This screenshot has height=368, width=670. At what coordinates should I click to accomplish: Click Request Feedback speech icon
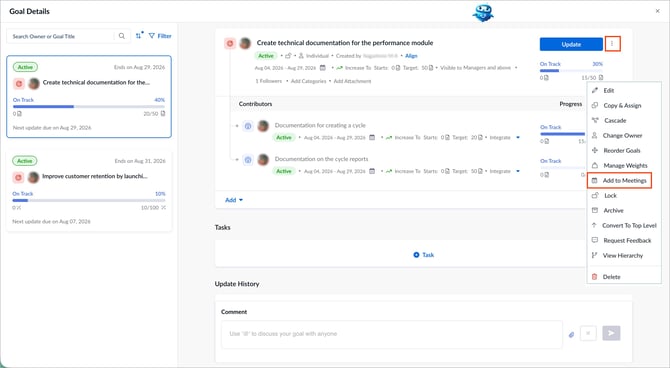(x=594, y=240)
